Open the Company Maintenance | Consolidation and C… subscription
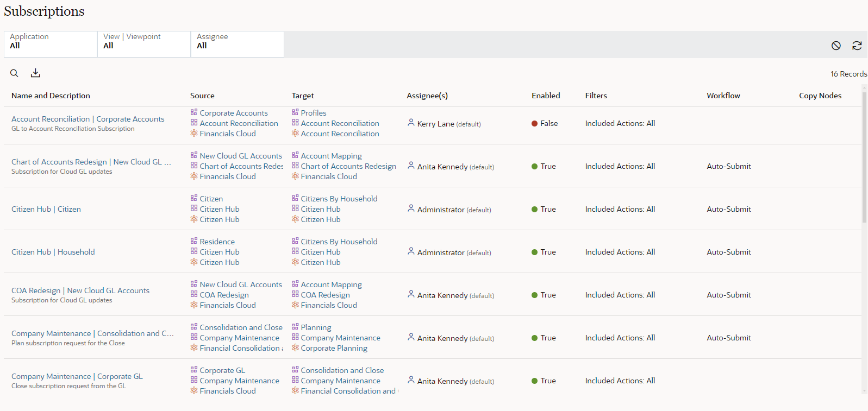 (93, 333)
